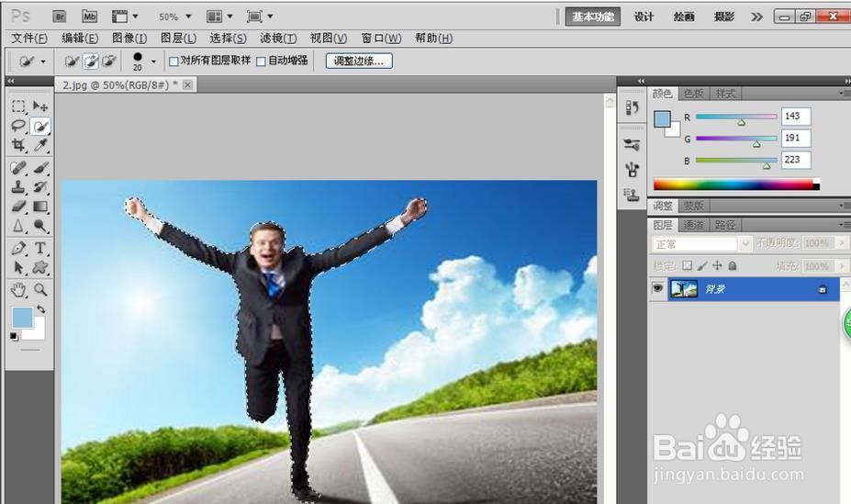The height and width of the screenshot is (504, 851).
Task: Switch to the 通道 tab
Action: 694,225
